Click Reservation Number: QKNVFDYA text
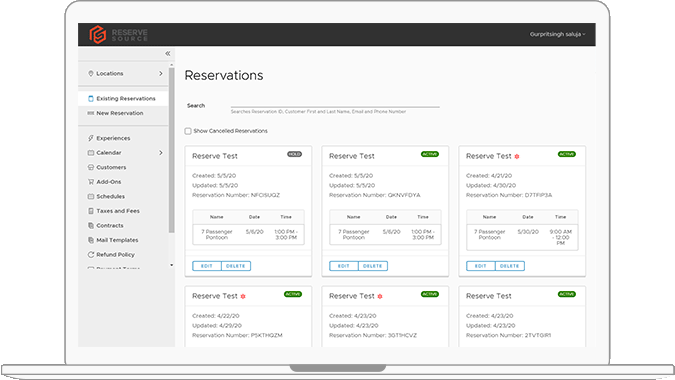This screenshot has height=380, width=675. pyautogui.click(x=375, y=195)
